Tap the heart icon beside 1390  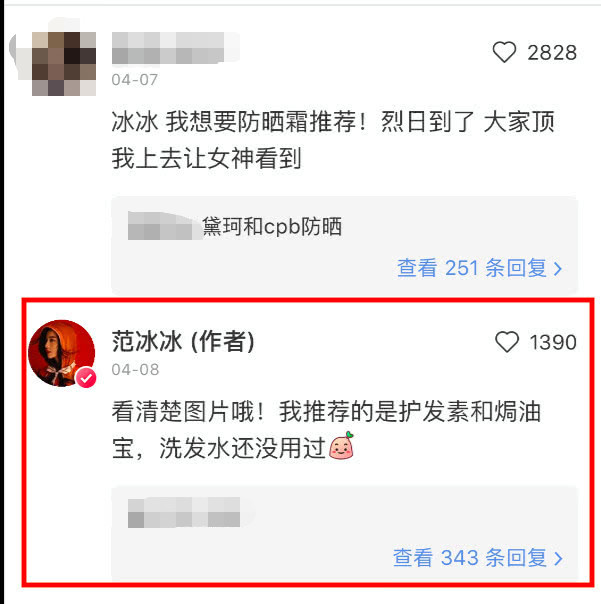click(x=507, y=342)
